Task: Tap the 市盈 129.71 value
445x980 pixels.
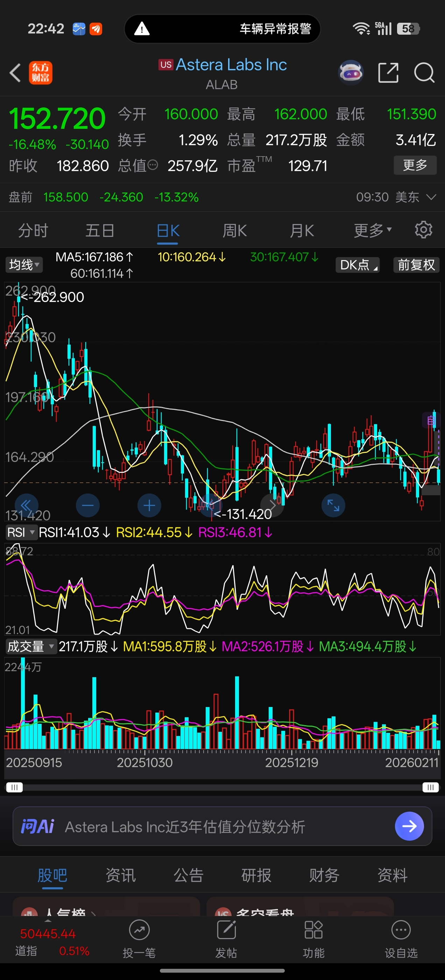Action: pos(307,166)
